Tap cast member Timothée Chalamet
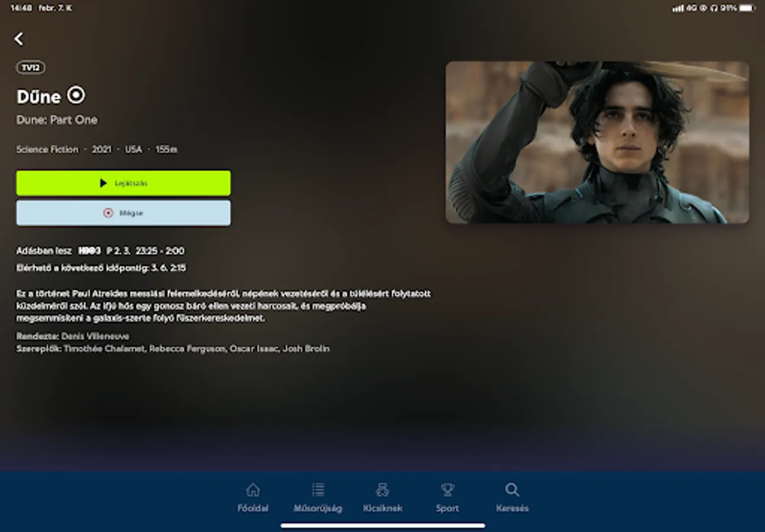 click(x=104, y=349)
